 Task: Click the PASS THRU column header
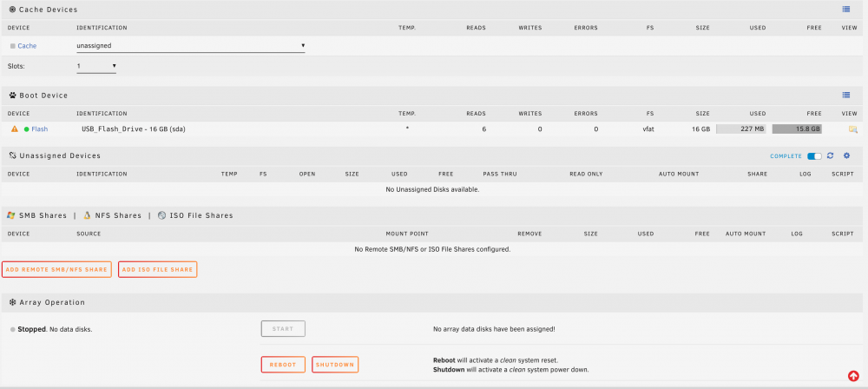500,174
